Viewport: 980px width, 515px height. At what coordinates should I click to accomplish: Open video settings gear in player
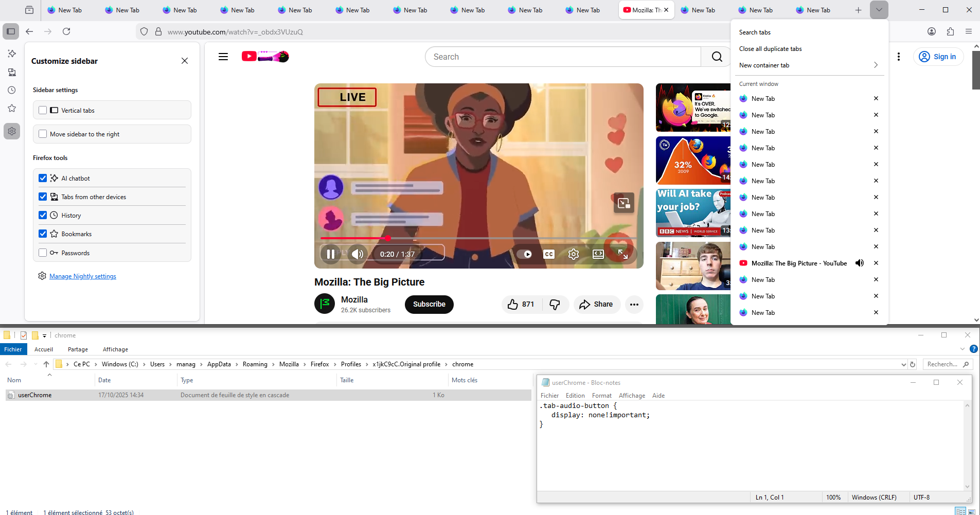(x=574, y=254)
